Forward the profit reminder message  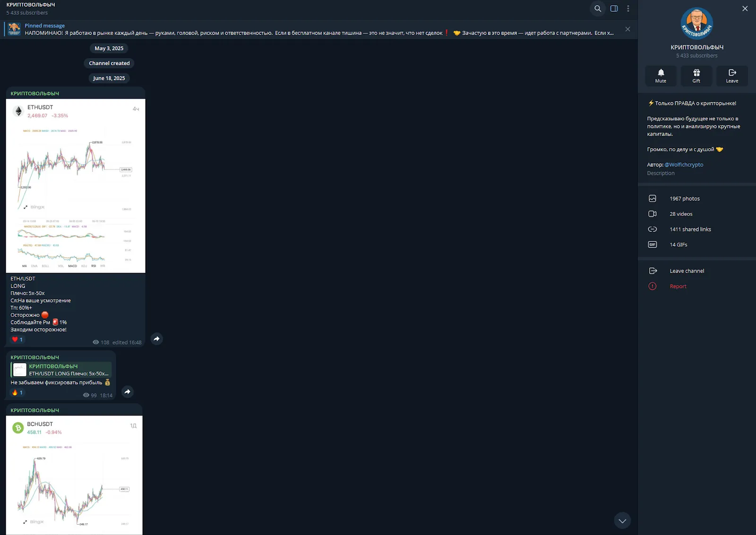127,391
